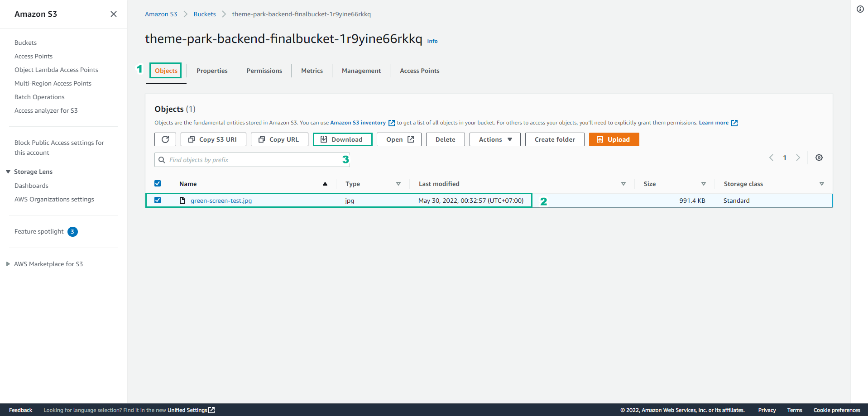Open Access Points in the sidebar
This screenshot has height=416, width=868.
click(34, 56)
